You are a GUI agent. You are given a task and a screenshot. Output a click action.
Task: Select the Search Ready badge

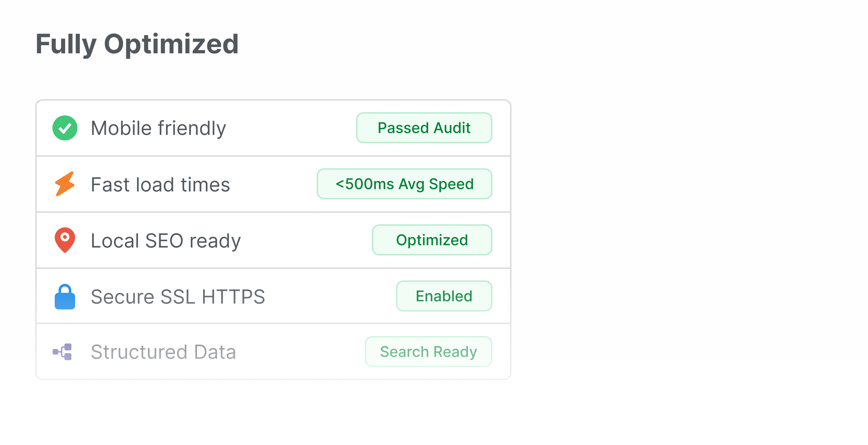click(428, 352)
